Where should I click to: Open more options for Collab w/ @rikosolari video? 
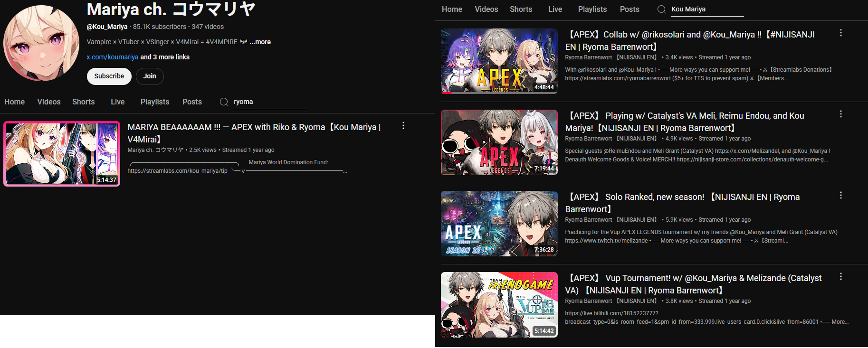point(841,33)
